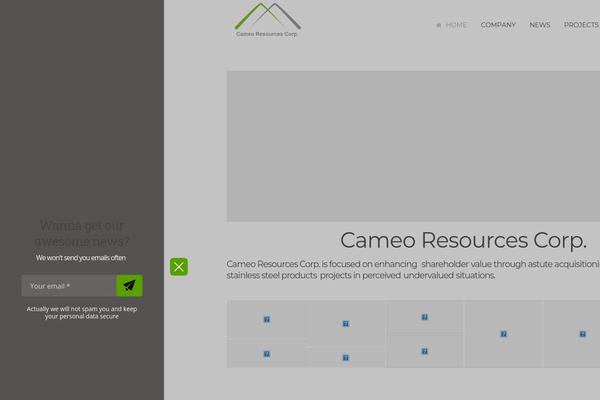Click the large banner image placeholder

click(413, 146)
